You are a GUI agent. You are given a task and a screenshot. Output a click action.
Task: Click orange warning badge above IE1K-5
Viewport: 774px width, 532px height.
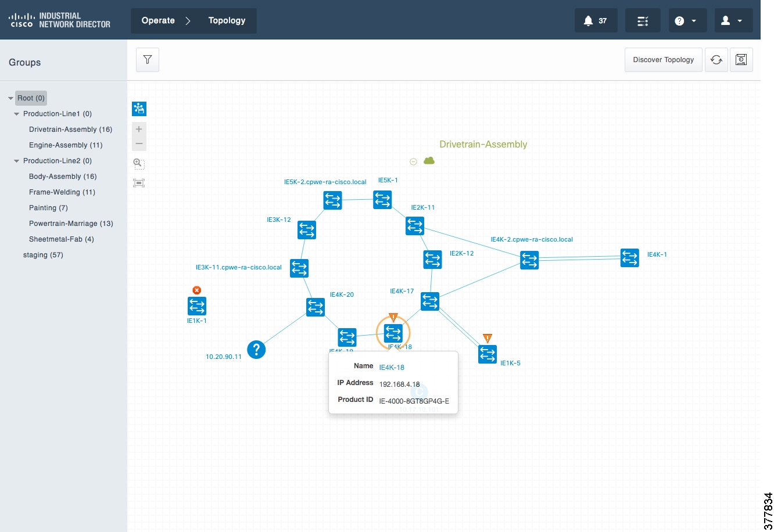pos(488,338)
